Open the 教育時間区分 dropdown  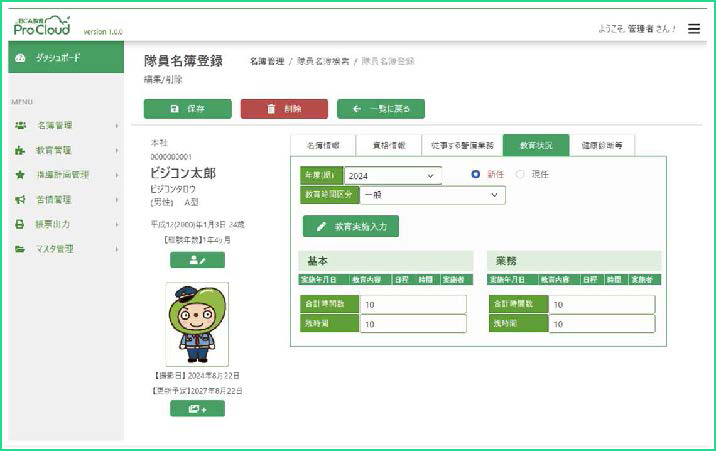coord(431,195)
